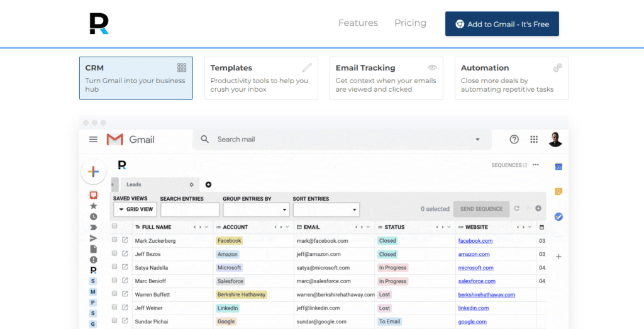Open the Sort Entries dropdown
644x329 pixels.
[x=326, y=209]
